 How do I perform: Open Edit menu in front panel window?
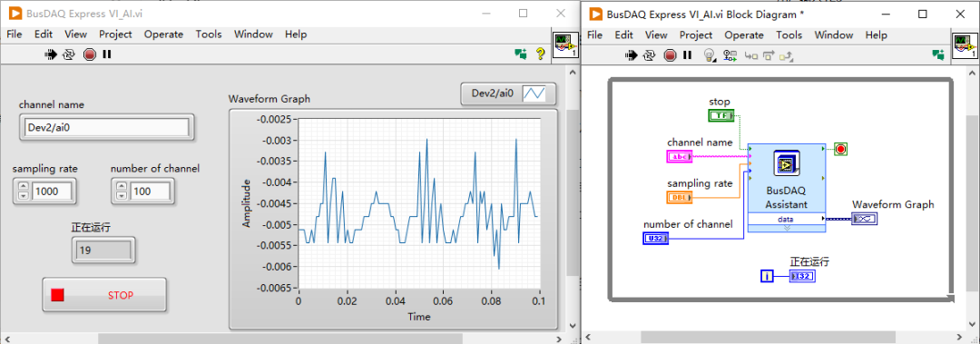(x=44, y=34)
